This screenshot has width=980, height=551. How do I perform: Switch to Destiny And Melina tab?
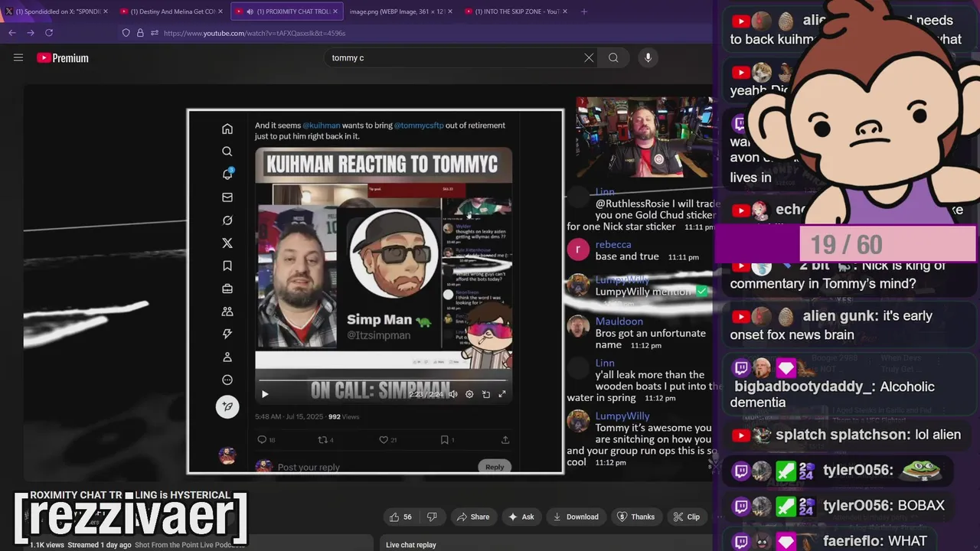(170, 11)
